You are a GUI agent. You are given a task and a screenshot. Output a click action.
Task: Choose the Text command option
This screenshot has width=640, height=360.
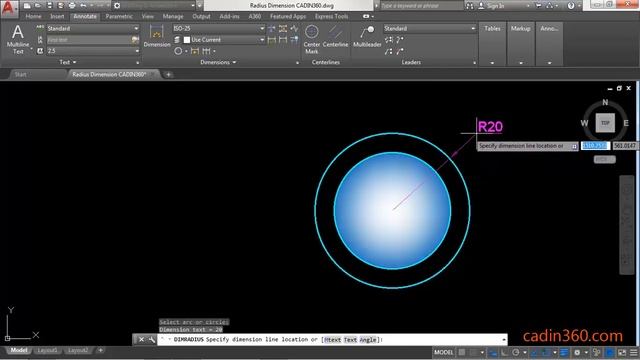[x=350, y=340]
